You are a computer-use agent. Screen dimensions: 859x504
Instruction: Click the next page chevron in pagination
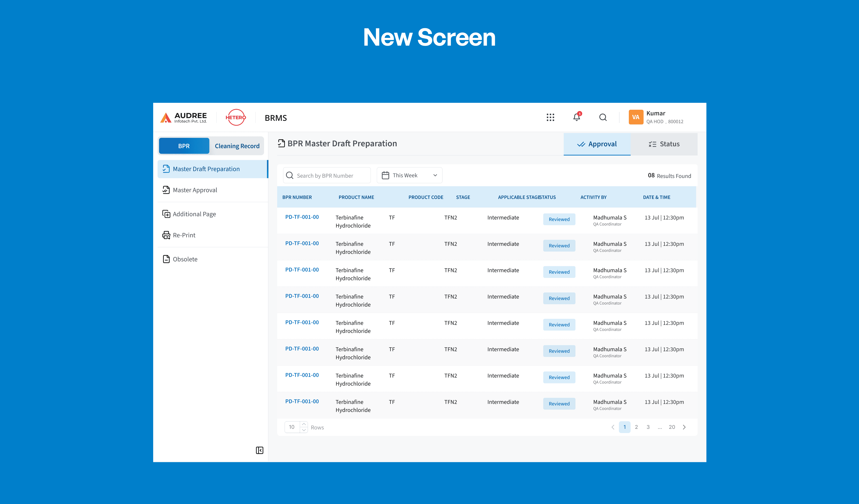(x=684, y=427)
